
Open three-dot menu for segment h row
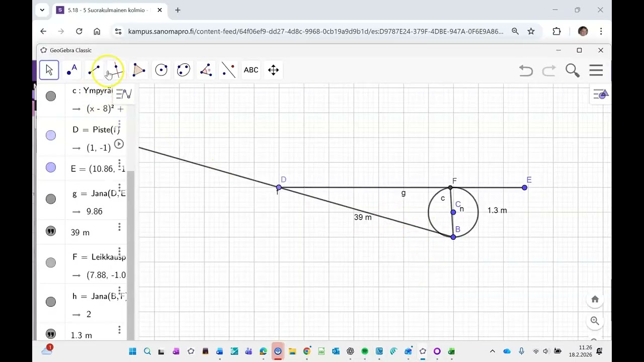[119, 291]
